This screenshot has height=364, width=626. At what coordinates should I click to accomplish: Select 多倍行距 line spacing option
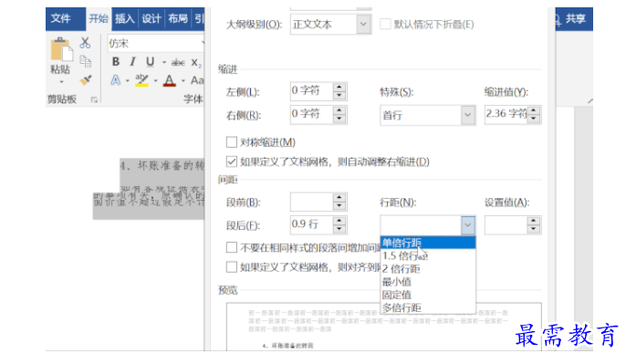pos(428,308)
